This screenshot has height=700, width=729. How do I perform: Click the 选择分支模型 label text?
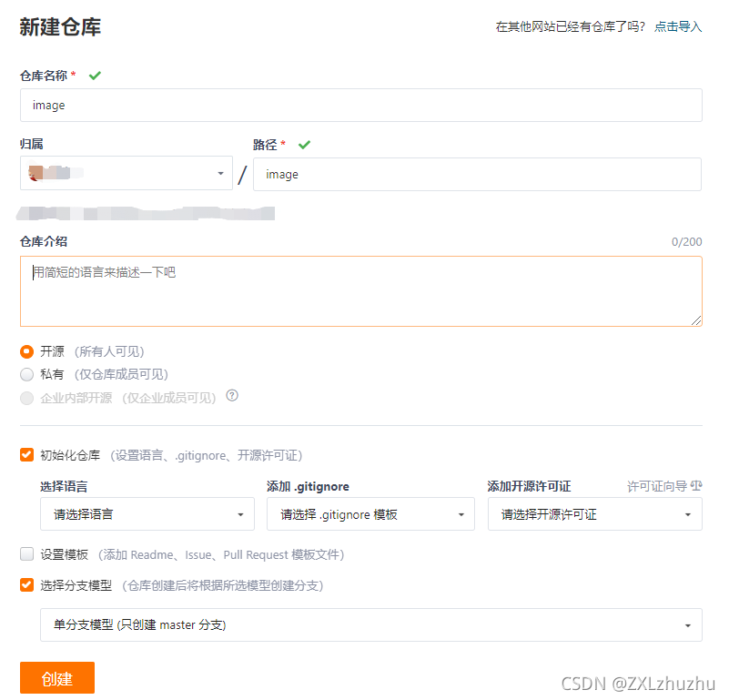[76, 585]
